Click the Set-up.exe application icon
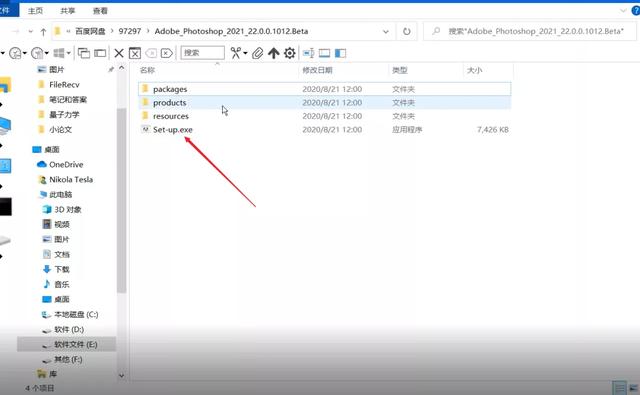This screenshot has height=395, width=640. click(x=145, y=129)
